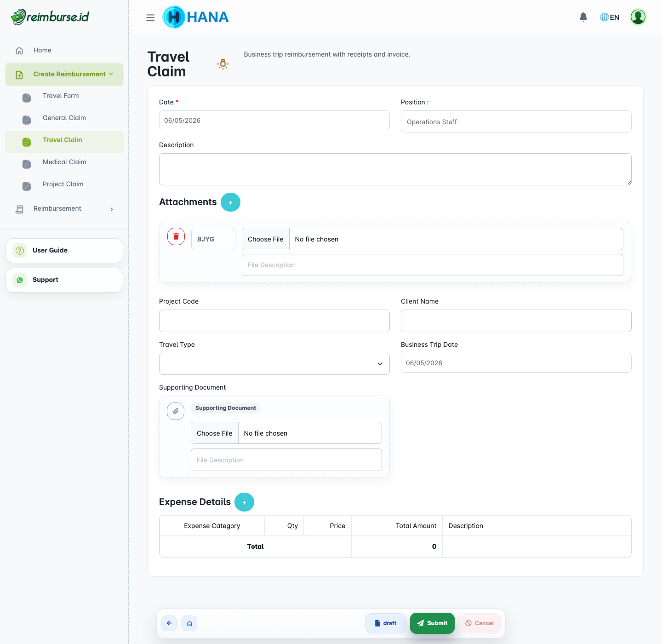
Task: Click the Expense Category column header
Action: tap(212, 526)
